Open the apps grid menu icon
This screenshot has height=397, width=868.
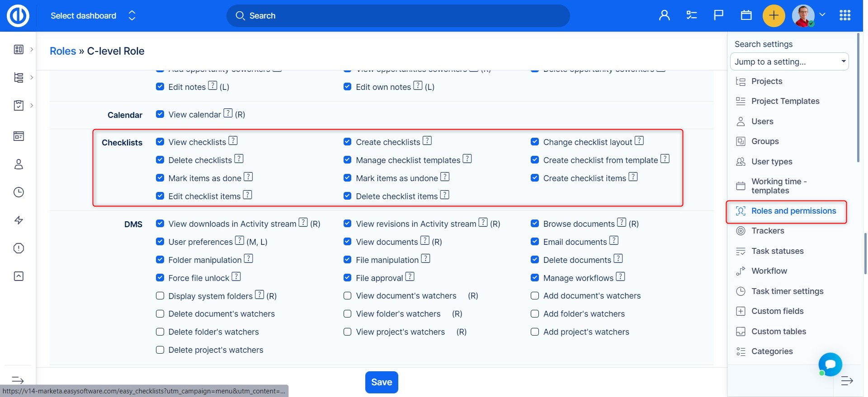pos(844,16)
